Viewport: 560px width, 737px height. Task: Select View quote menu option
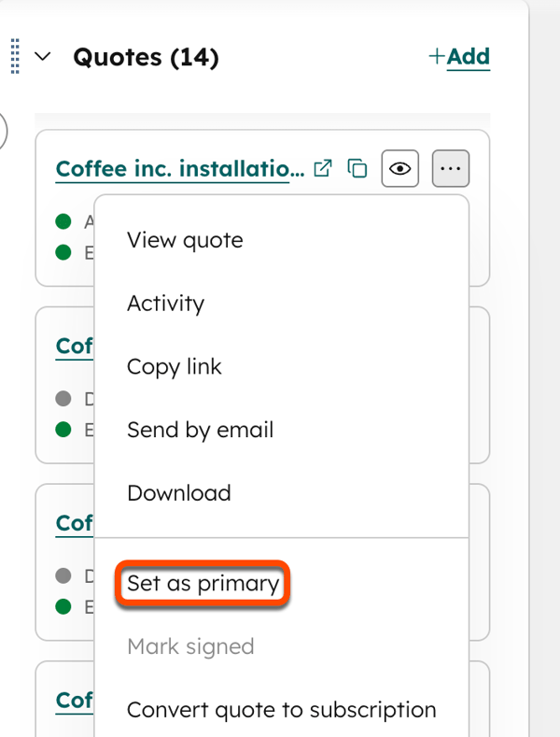tap(282, 240)
